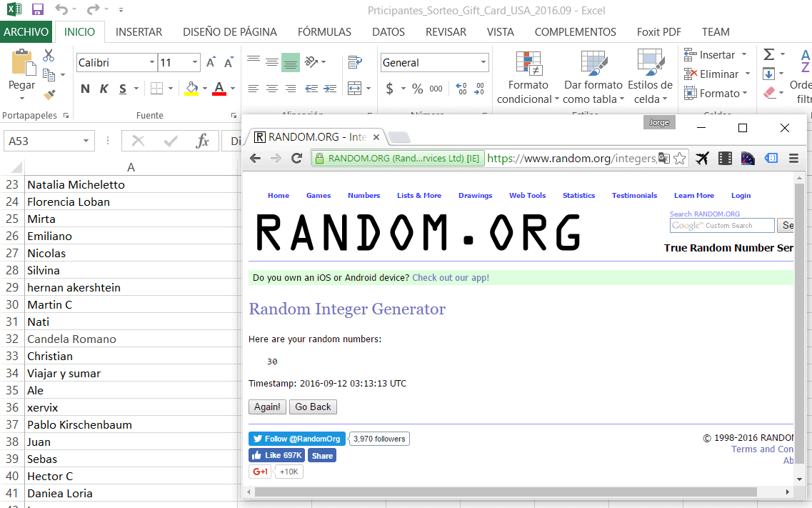Switch to DATOS ribbon tab

(389, 32)
